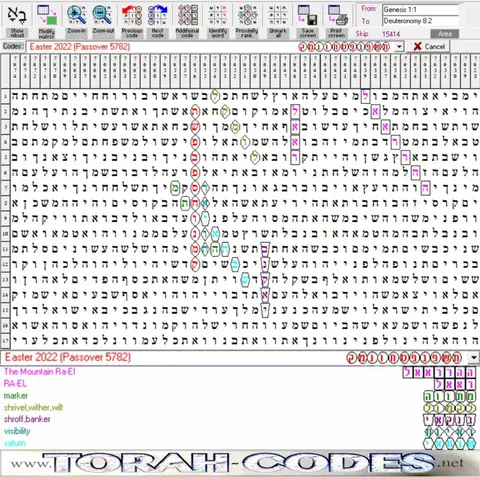The image size is (480, 477).
Task: Select row header 4 of the matrix
Action: point(5,142)
